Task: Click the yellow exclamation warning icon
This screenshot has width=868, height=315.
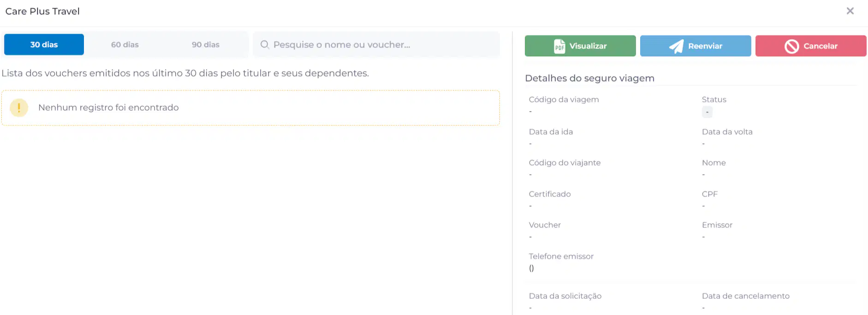Action: coord(19,108)
